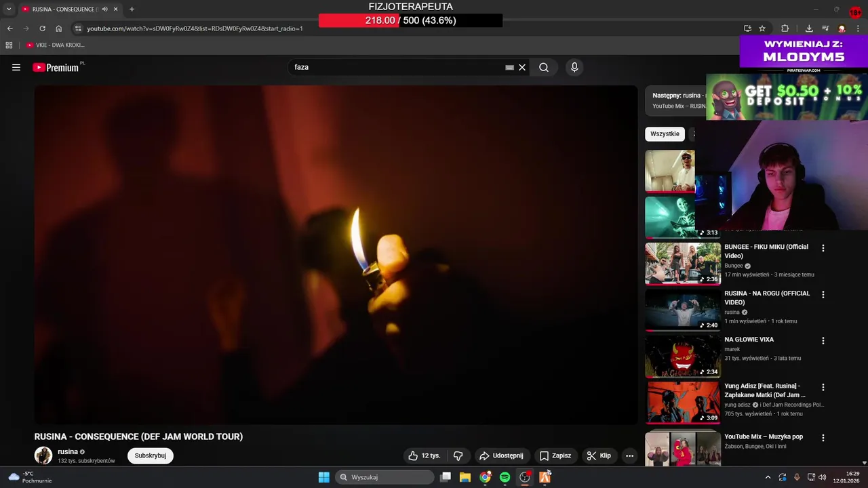Clear the search box text with X
868x488 pixels.
[x=522, y=67]
